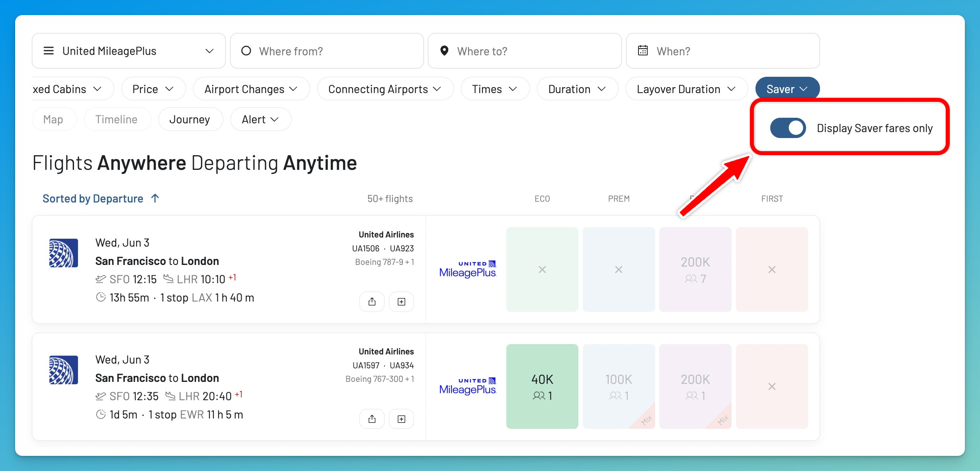
Task: Select the 100K premium fare on UA1597
Action: (x=619, y=386)
